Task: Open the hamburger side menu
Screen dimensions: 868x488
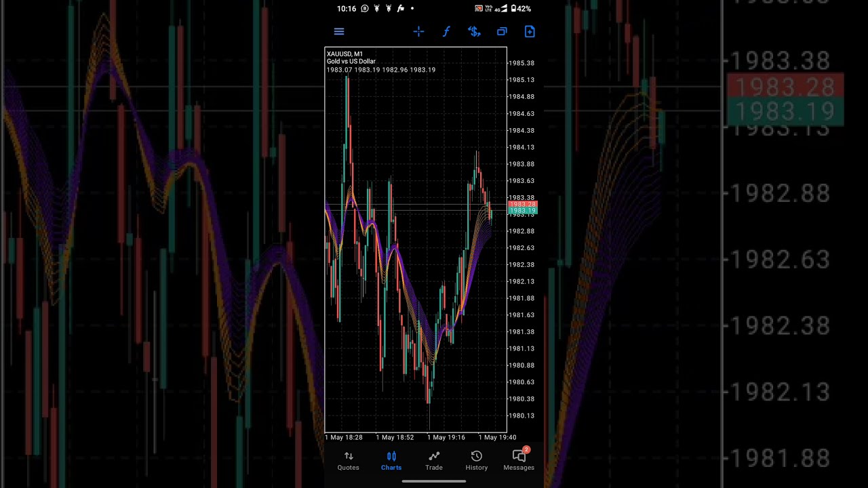Action: (x=339, y=31)
